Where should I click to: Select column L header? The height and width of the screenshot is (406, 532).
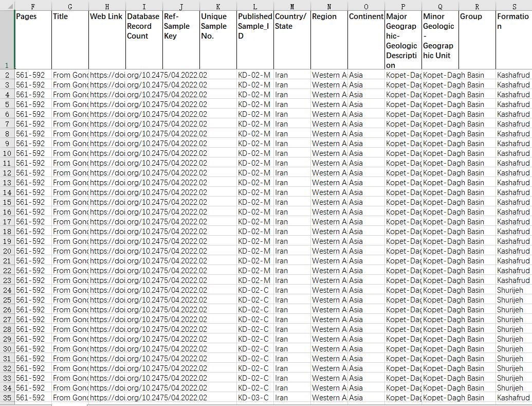click(x=255, y=6)
